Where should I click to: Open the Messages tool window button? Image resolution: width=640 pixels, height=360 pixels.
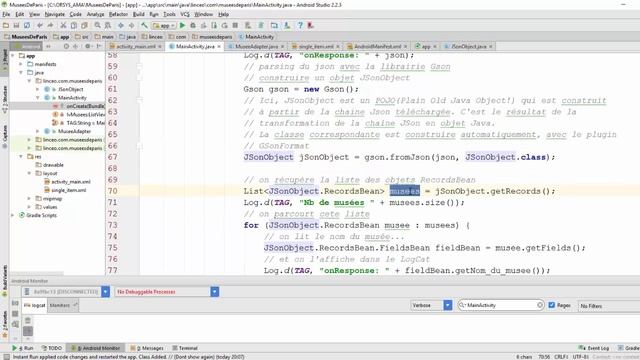(x=147, y=348)
